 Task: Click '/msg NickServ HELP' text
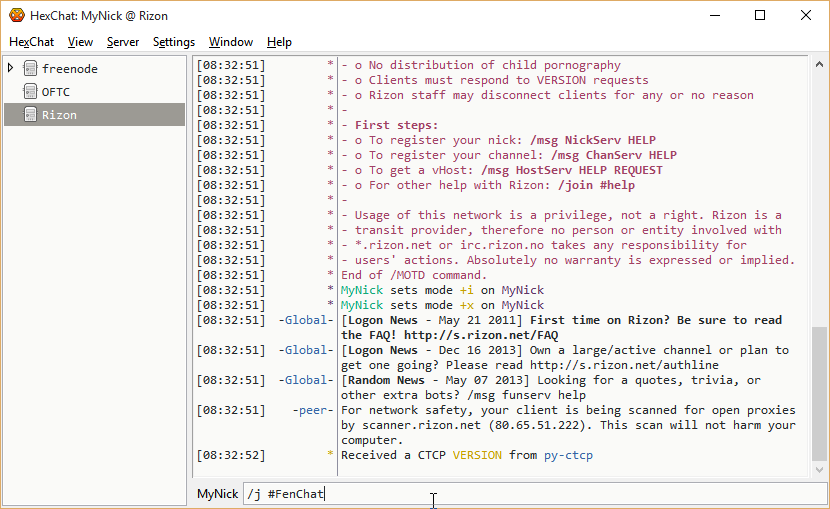(593, 140)
